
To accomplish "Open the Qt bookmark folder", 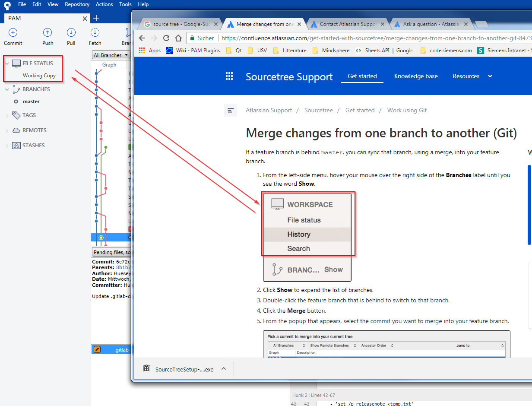I will [234, 51].
